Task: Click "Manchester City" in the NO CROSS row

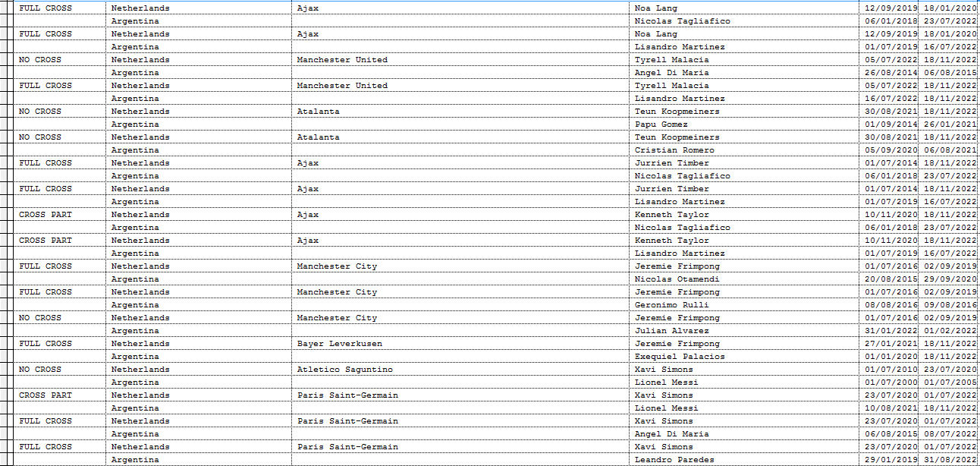Action: point(337,318)
